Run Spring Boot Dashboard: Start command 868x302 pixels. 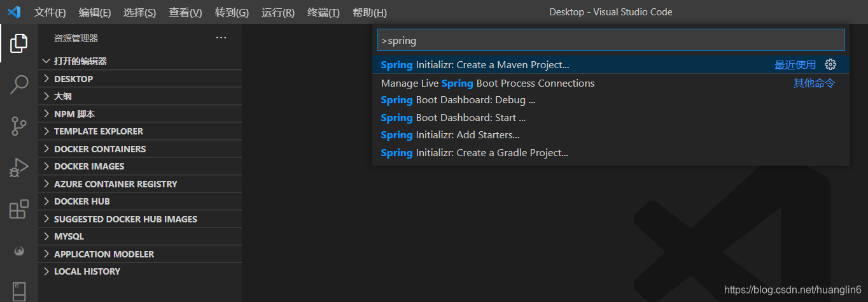[x=611, y=118]
